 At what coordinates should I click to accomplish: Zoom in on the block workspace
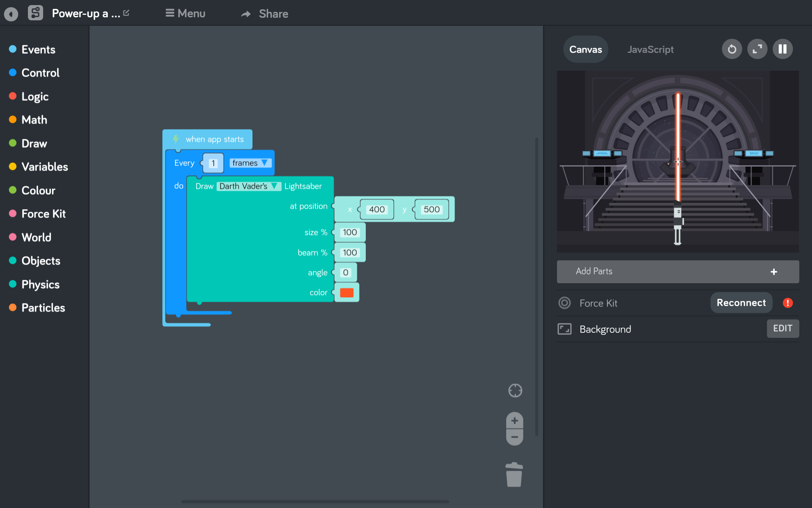tap(514, 421)
